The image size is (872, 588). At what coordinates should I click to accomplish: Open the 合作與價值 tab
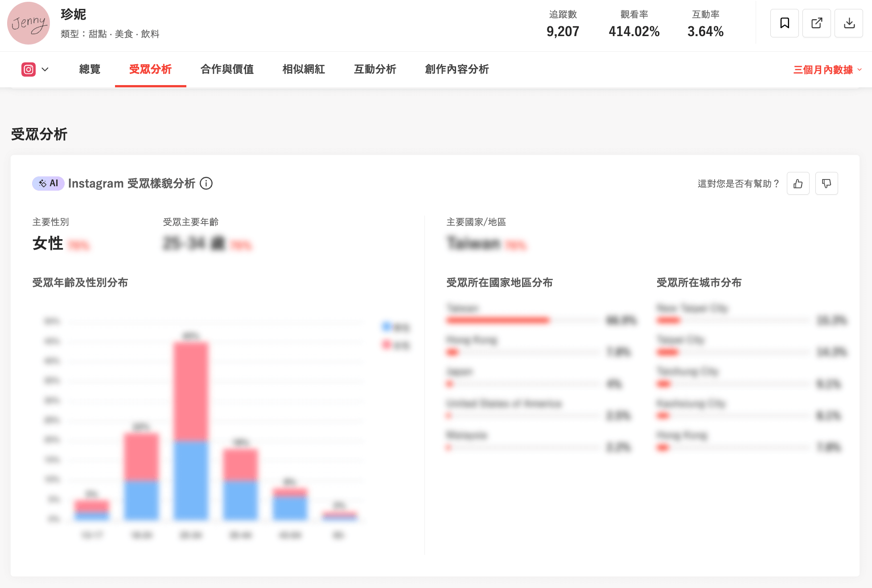[227, 69]
